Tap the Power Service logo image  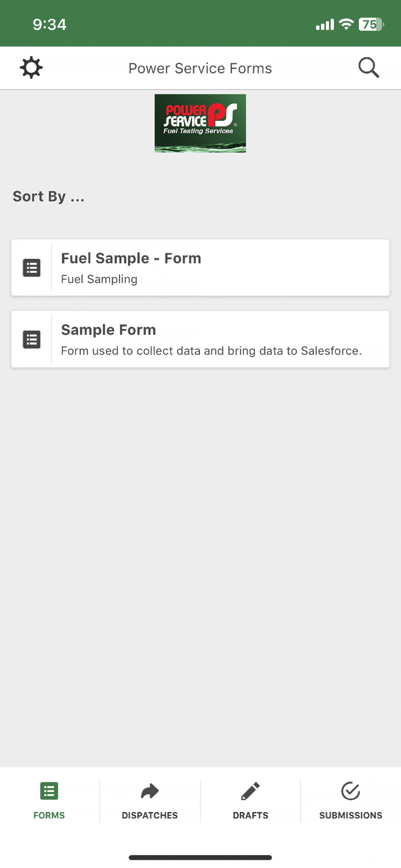(x=200, y=123)
